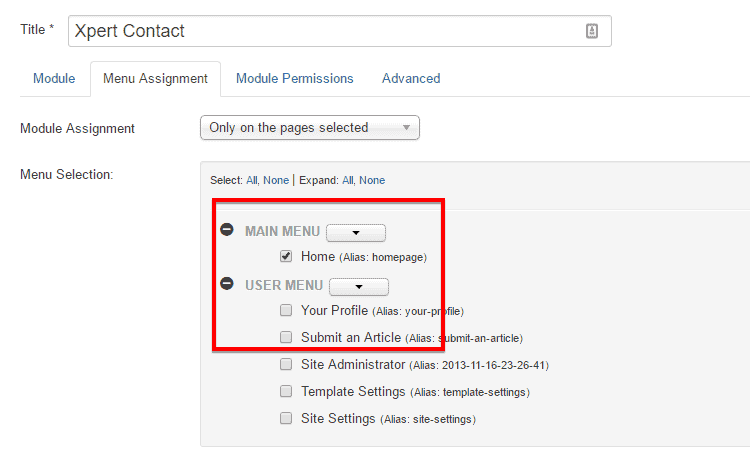Enable the Submit an Article checkbox

[x=286, y=337]
